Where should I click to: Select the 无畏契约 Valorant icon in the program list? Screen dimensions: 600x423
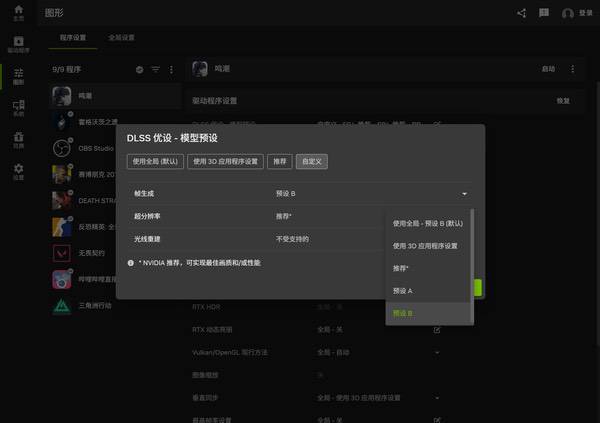pyautogui.click(x=62, y=253)
